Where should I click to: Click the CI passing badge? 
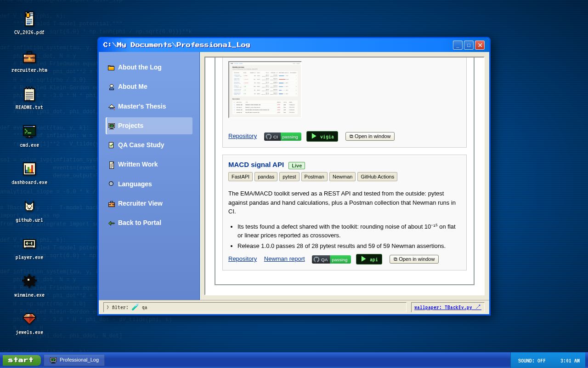click(283, 137)
